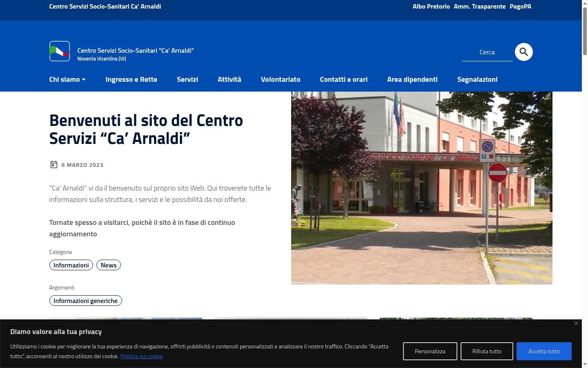The image size is (588, 368).
Task: Click the Categorie label
Action: pos(60,252)
